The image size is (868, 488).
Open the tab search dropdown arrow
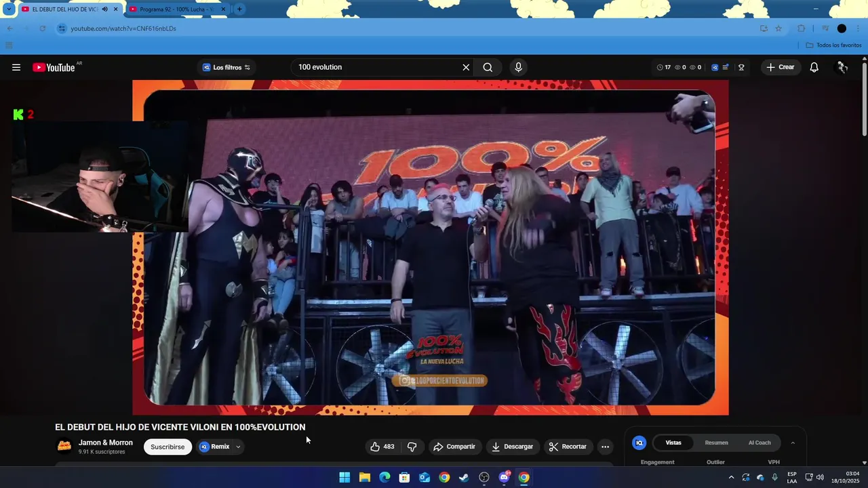coord(9,9)
